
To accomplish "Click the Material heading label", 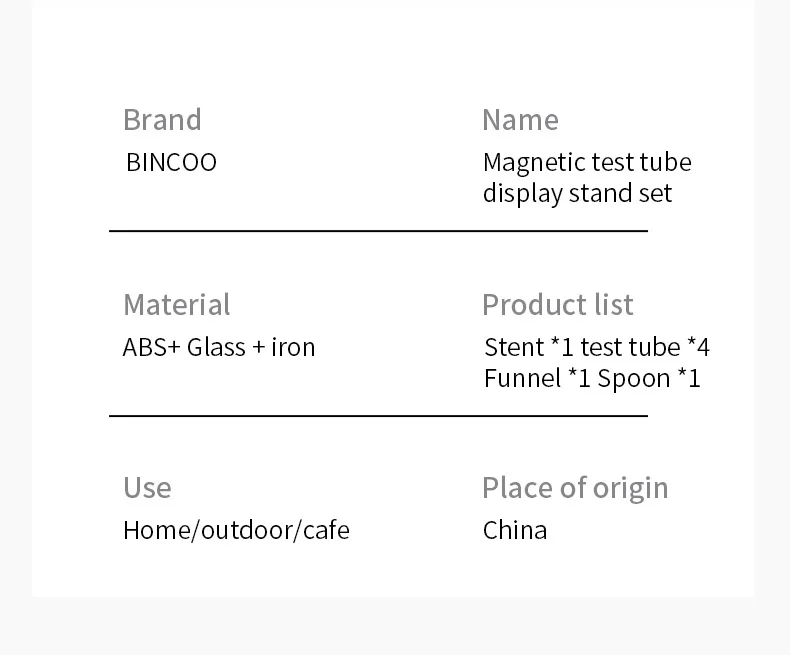I will [x=176, y=305].
